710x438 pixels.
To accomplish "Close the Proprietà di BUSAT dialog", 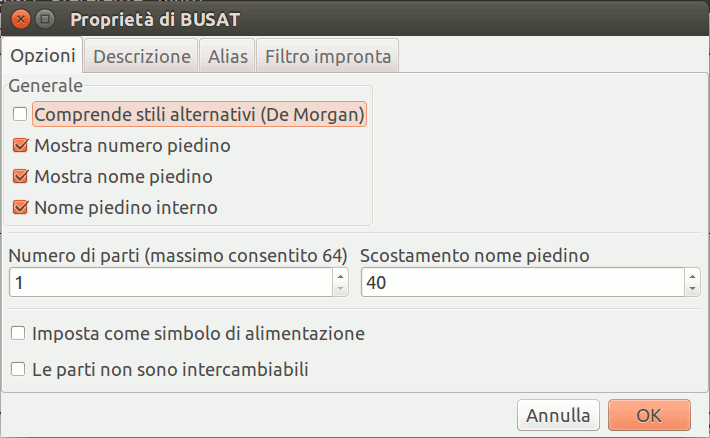I will click(x=20, y=19).
